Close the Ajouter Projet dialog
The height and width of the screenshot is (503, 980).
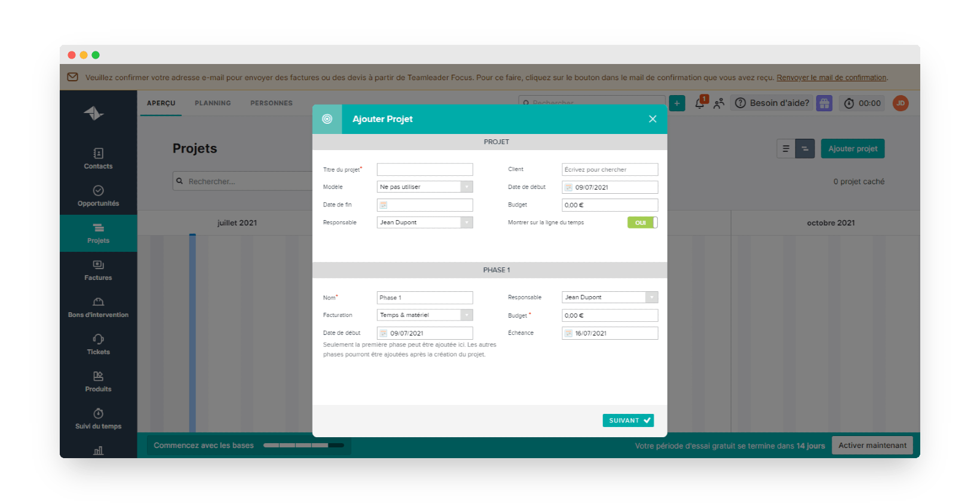click(x=653, y=119)
